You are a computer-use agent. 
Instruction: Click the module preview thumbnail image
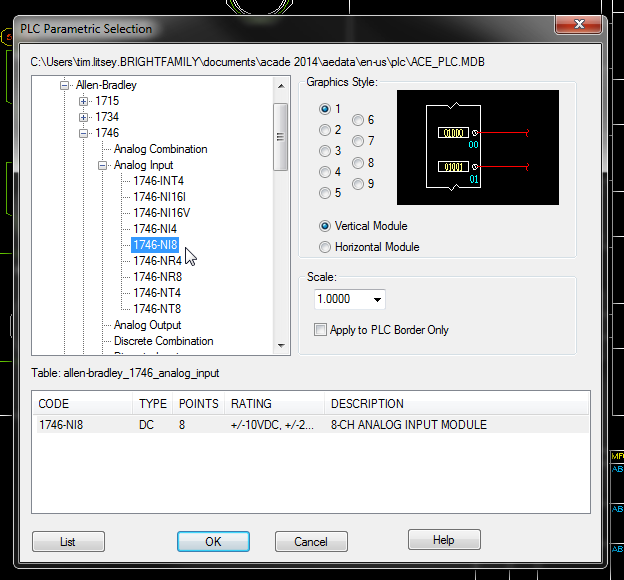pyautogui.click(x=478, y=148)
